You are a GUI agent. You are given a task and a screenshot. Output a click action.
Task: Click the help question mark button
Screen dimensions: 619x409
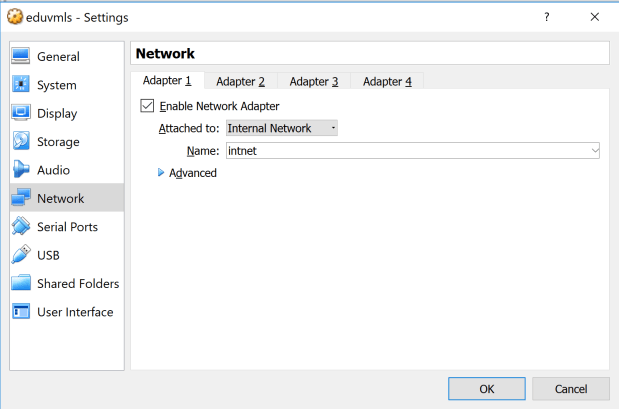click(547, 17)
